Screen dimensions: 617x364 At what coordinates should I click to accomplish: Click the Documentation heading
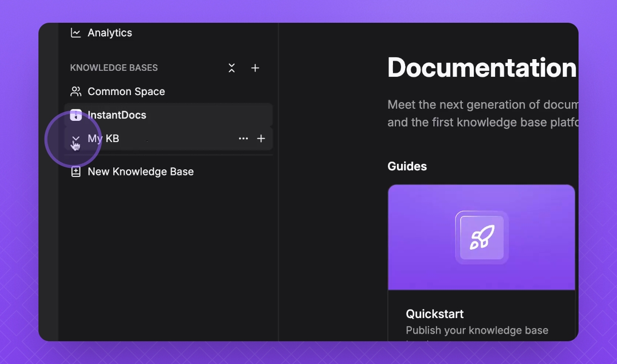pyautogui.click(x=482, y=67)
